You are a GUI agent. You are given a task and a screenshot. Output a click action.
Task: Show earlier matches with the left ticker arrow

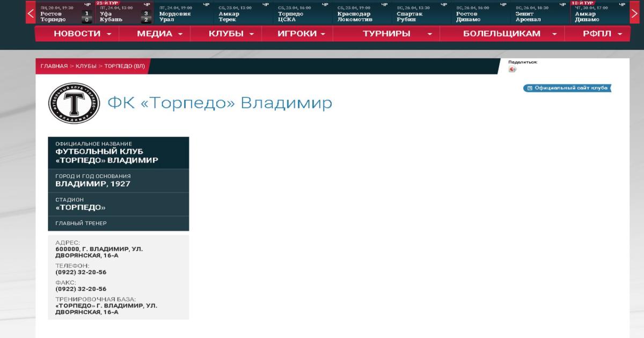tap(31, 13)
